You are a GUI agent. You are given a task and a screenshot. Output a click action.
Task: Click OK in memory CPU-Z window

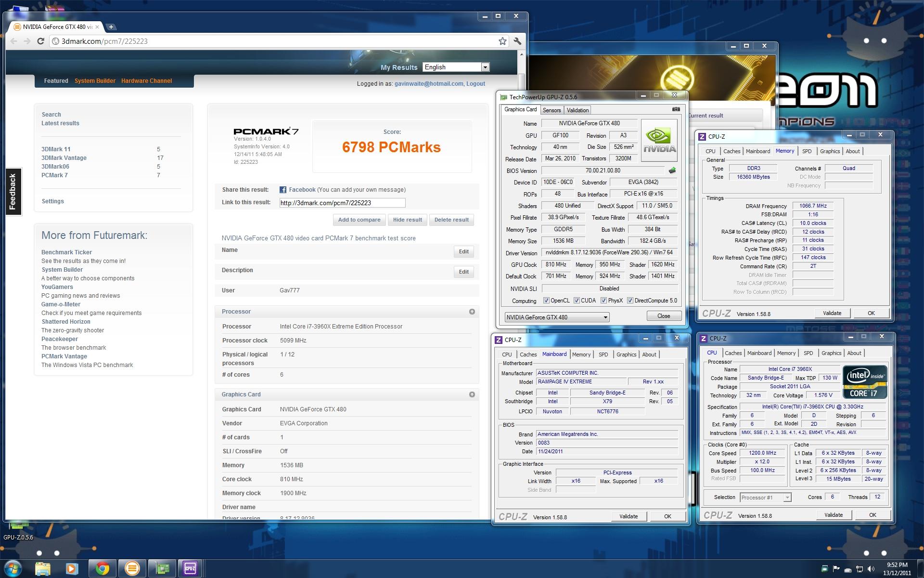pos(871,313)
